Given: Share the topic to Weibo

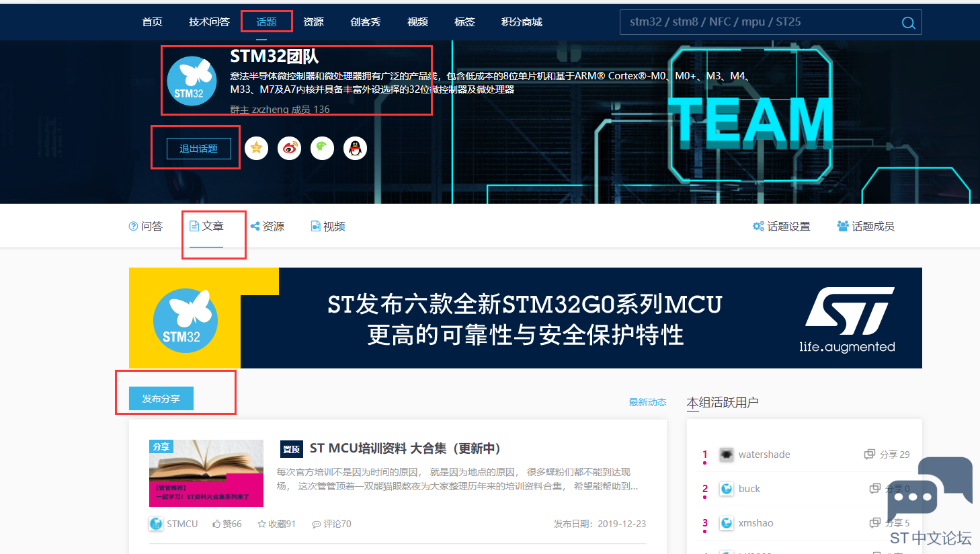Looking at the screenshot, I should [x=289, y=148].
